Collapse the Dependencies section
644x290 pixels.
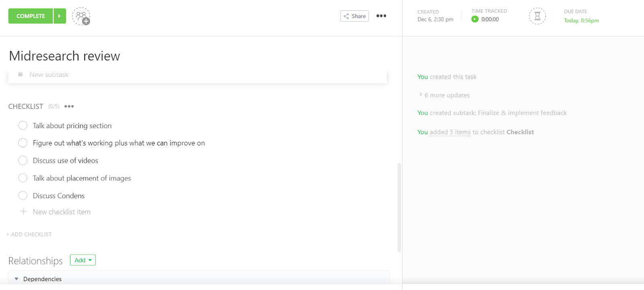point(17,279)
